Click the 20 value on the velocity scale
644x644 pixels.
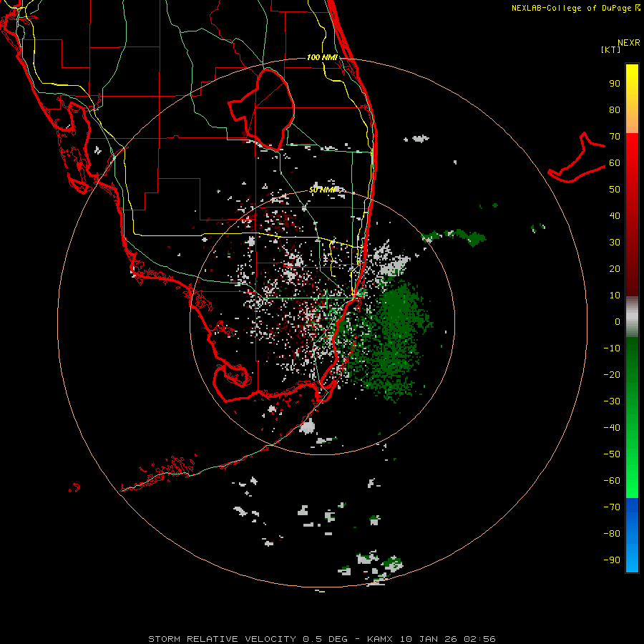click(615, 269)
